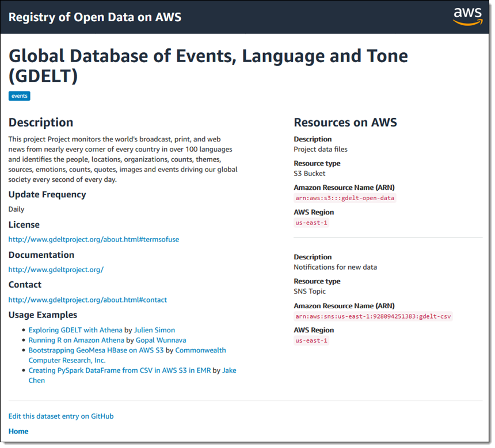The width and height of the screenshot is (495, 448).
Task: Click author Julien Simon link
Action: 154,330
